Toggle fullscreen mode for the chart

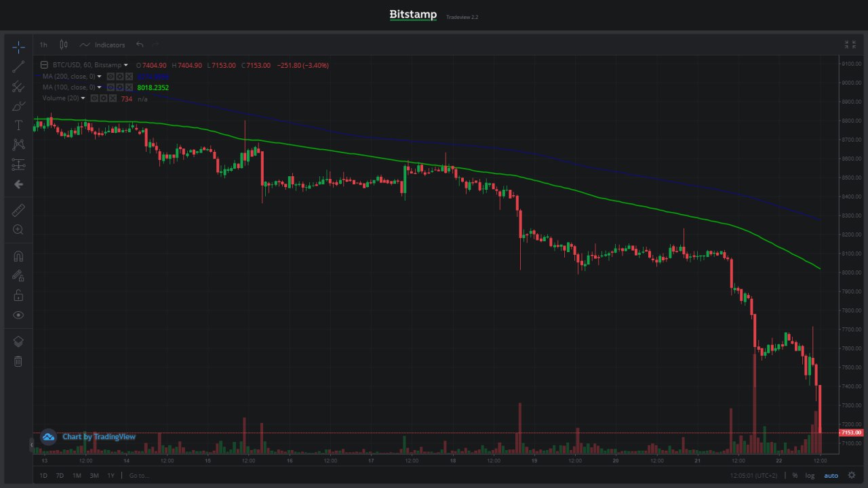click(850, 45)
